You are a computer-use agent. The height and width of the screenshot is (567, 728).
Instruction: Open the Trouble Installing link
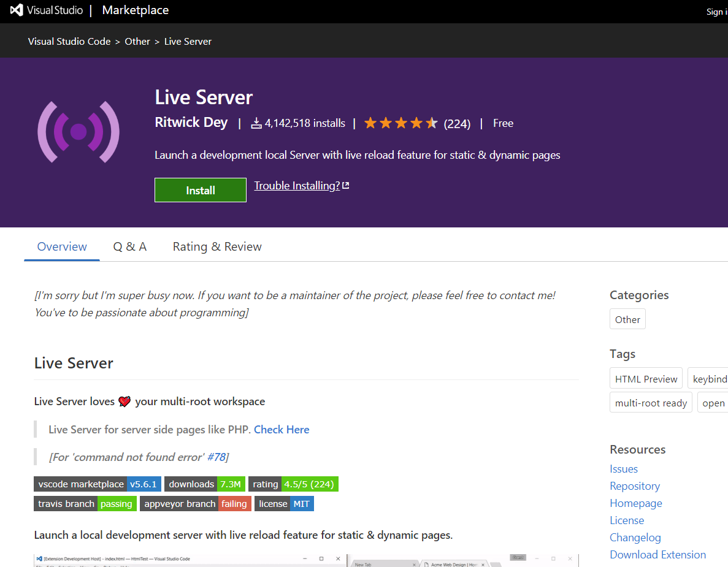(x=297, y=186)
